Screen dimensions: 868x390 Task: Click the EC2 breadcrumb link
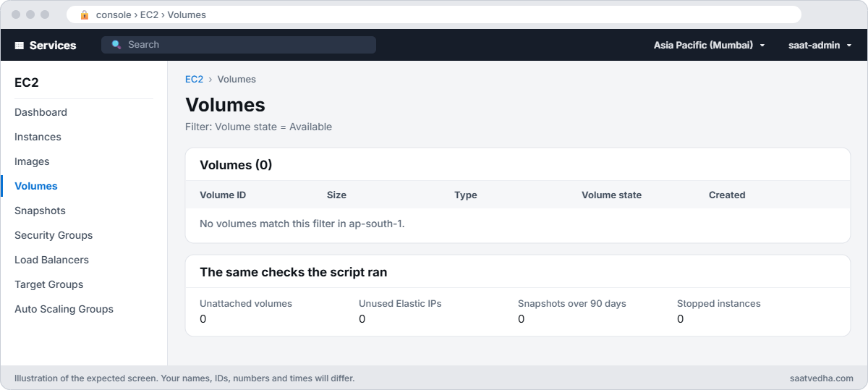(194, 79)
